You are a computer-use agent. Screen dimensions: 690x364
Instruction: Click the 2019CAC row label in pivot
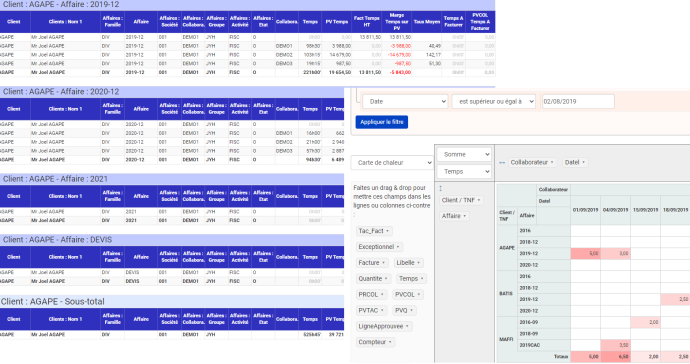pos(544,345)
